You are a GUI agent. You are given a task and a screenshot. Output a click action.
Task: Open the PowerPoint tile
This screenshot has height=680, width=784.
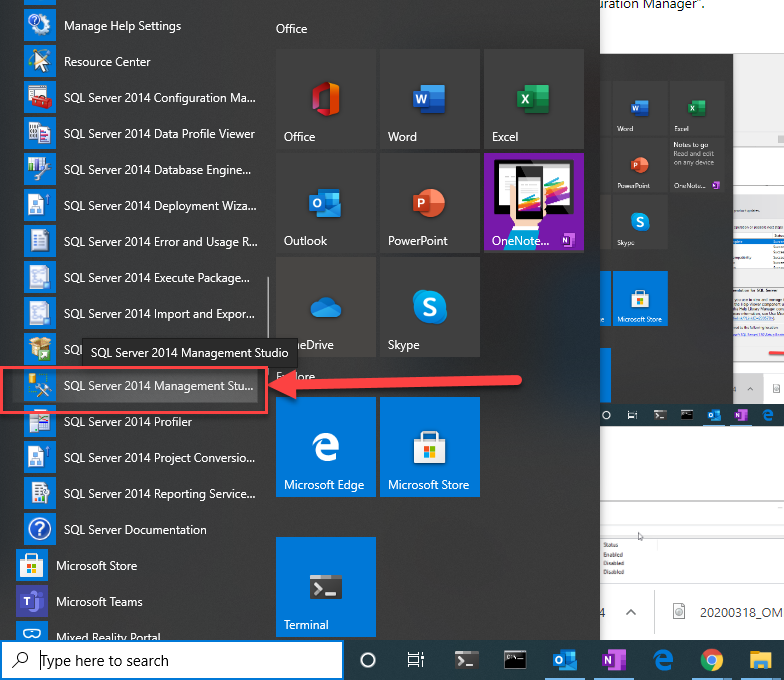point(430,203)
